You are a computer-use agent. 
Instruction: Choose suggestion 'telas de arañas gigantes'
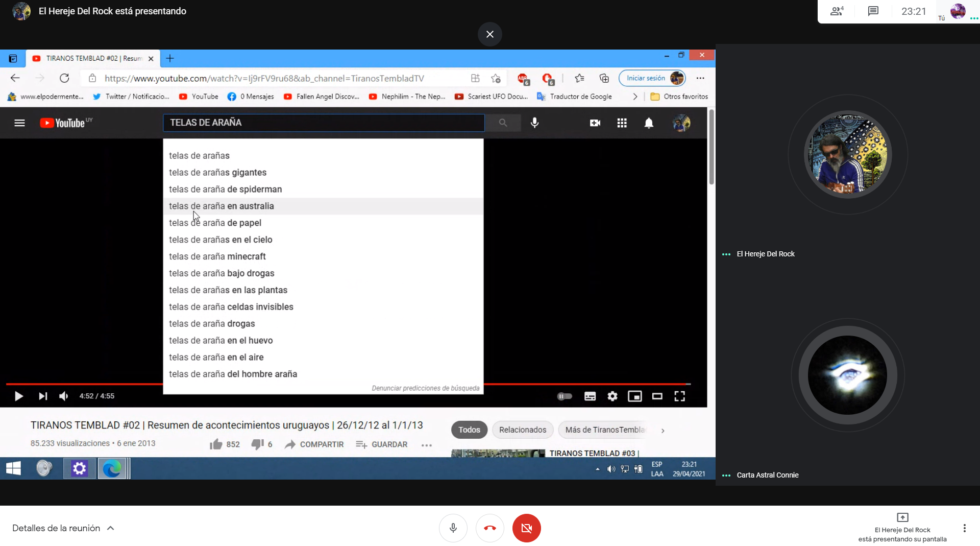coord(323,173)
